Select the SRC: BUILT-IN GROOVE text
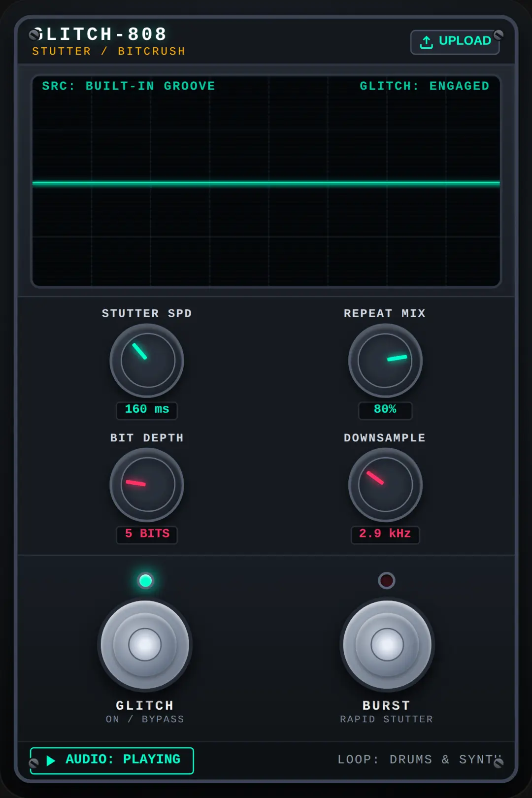The height and width of the screenshot is (798, 532). tap(129, 86)
